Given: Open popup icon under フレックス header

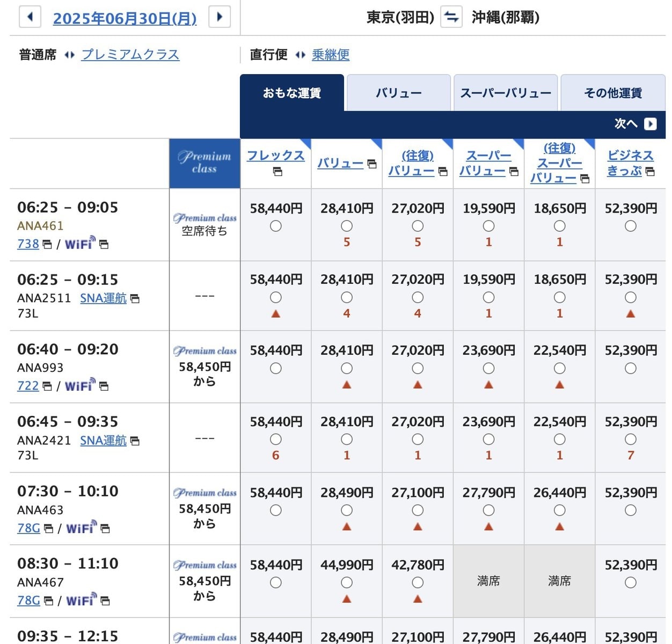Looking at the screenshot, I should click(277, 172).
